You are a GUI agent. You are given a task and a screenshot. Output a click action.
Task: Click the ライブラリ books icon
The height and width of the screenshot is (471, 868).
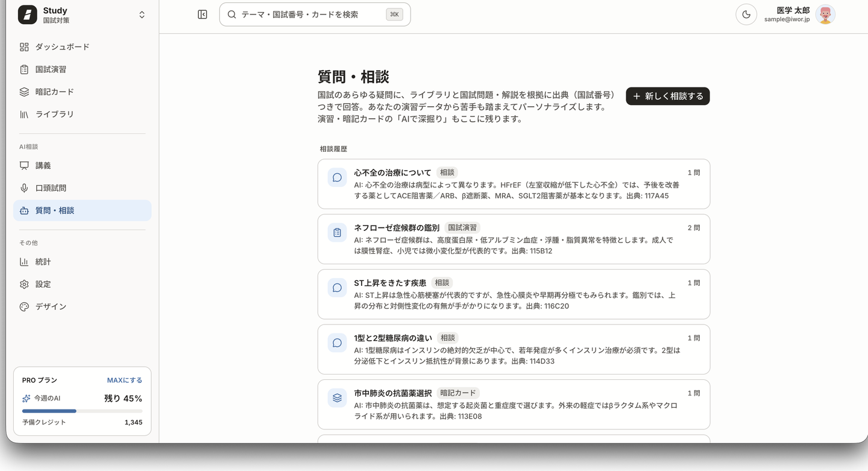tap(24, 114)
